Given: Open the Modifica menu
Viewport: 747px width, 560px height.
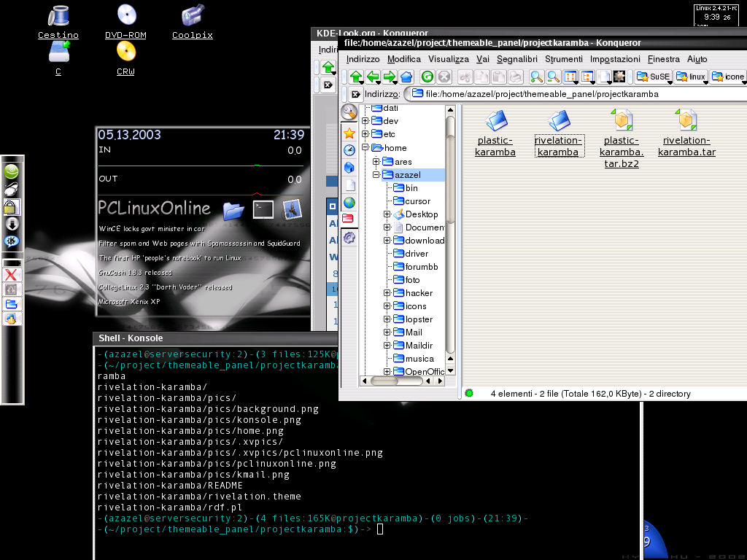Looking at the screenshot, I should click(x=404, y=59).
